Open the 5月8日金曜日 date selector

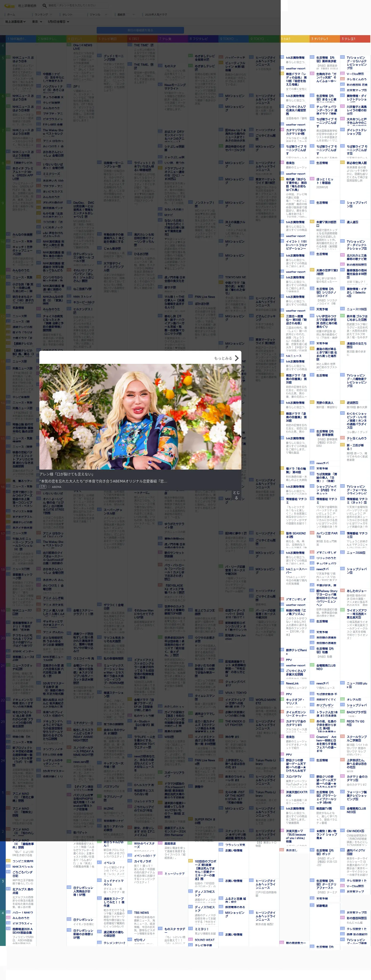tap(58, 22)
